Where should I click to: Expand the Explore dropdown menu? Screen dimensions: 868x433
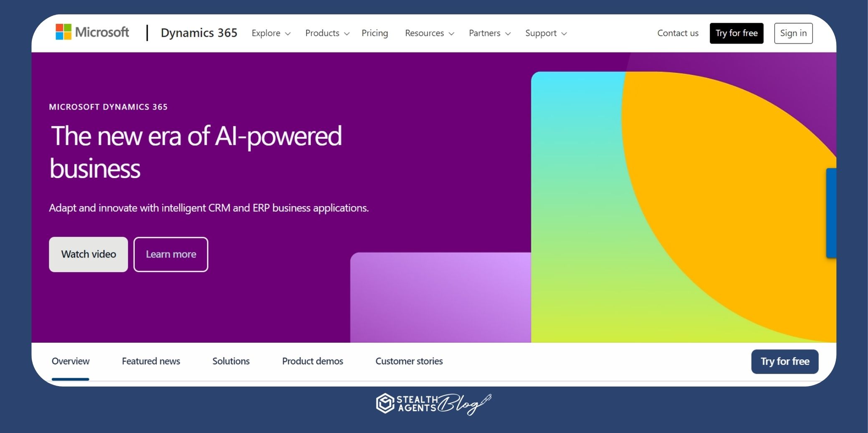(x=271, y=33)
